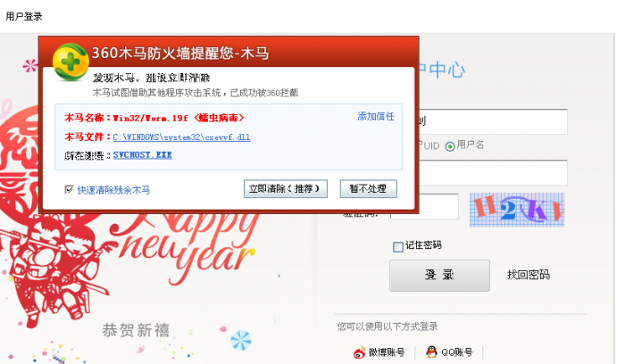The width and height of the screenshot is (625, 364).
Task: Select the 用户名 radio button
Action: pyautogui.click(x=450, y=146)
